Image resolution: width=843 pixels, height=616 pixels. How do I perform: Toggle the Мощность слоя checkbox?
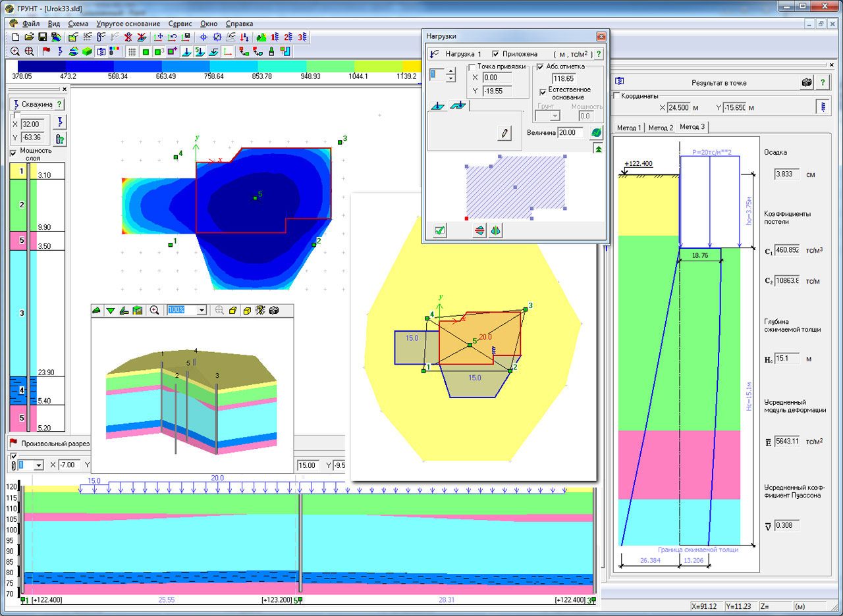click(x=14, y=153)
